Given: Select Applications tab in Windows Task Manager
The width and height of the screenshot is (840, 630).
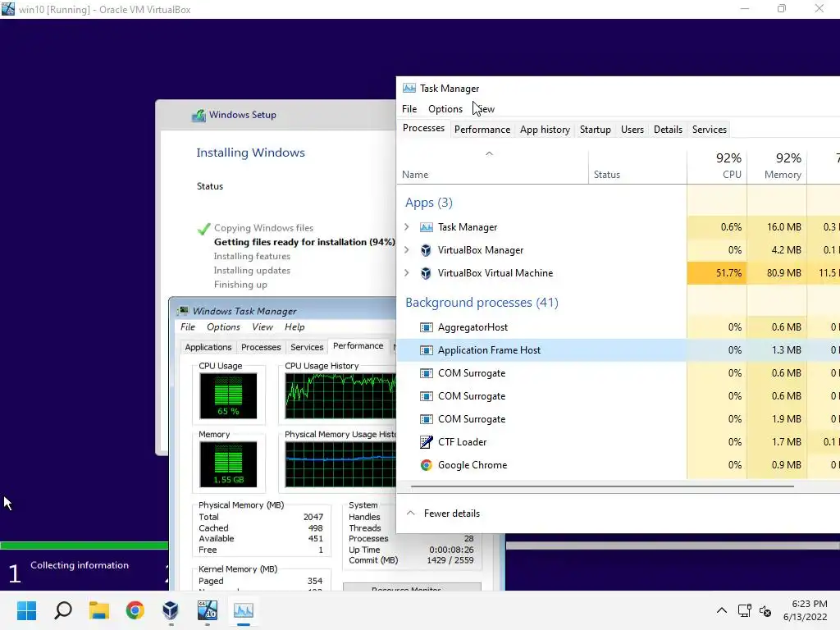Looking at the screenshot, I should [x=208, y=347].
